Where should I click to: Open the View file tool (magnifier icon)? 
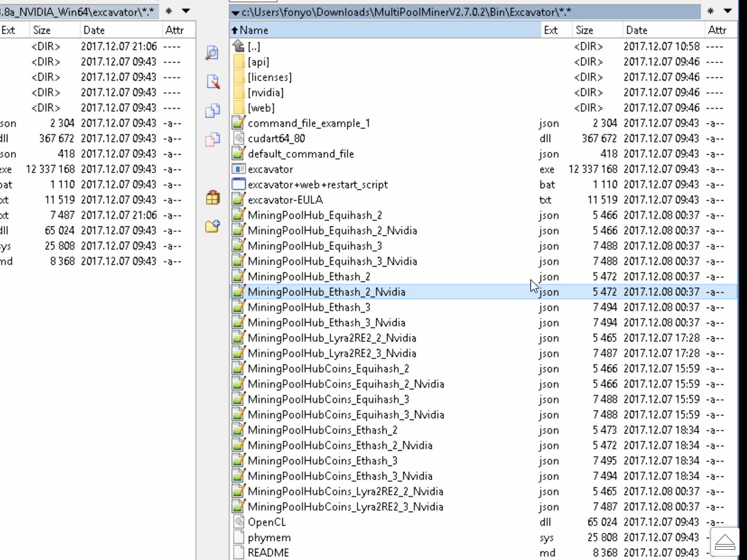[213, 52]
